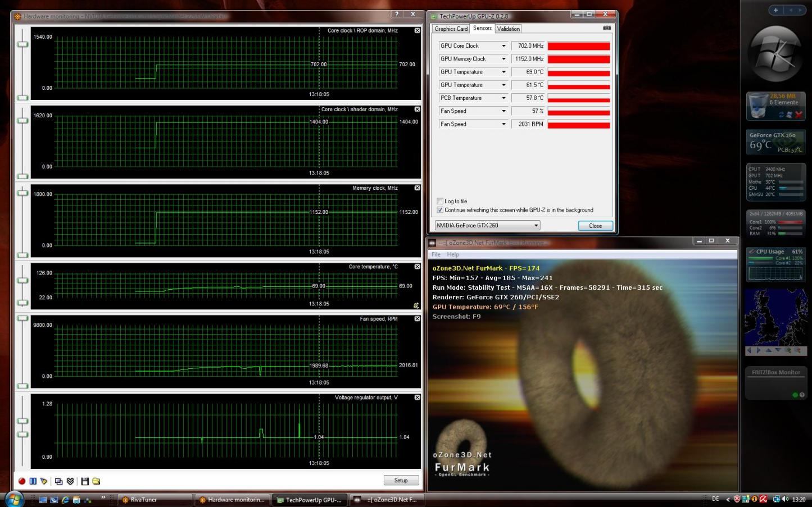This screenshot has height=507, width=812.
Task: Show hidden tray icons with the arrow
Action: click(728, 499)
